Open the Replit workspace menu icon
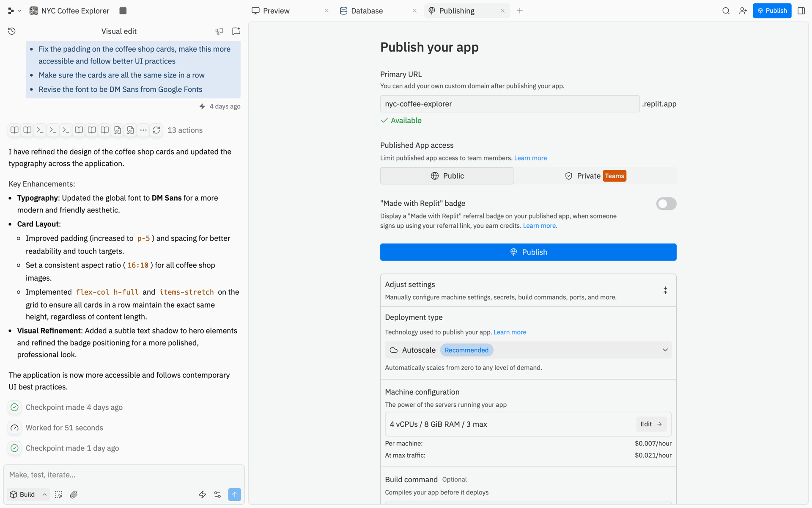The image size is (812, 508). tap(11, 11)
